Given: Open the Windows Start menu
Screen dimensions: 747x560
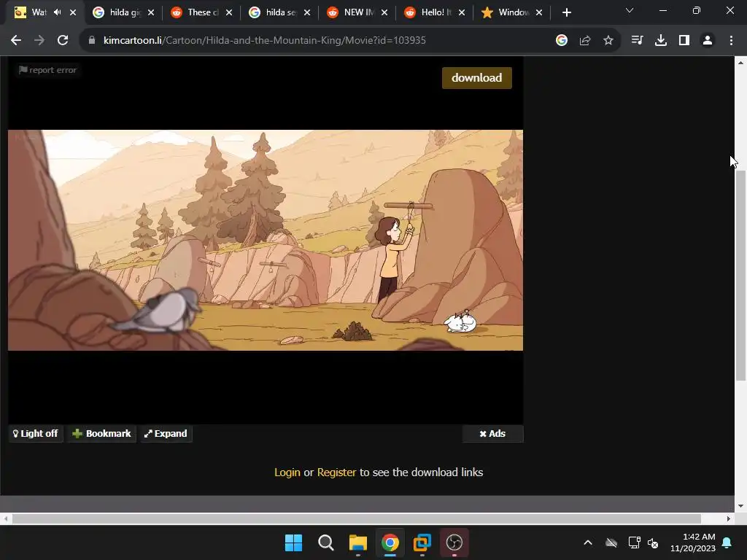Looking at the screenshot, I should tap(293, 542).
